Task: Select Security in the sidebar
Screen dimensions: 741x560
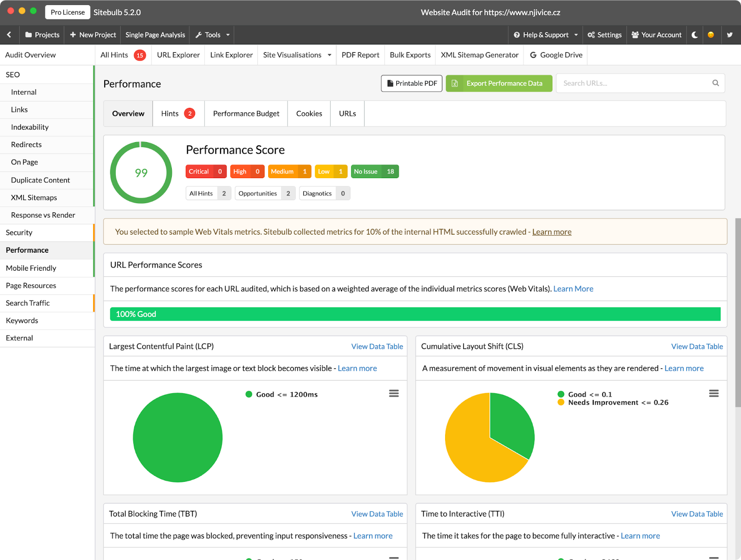Action: click(x=19, y=232)
